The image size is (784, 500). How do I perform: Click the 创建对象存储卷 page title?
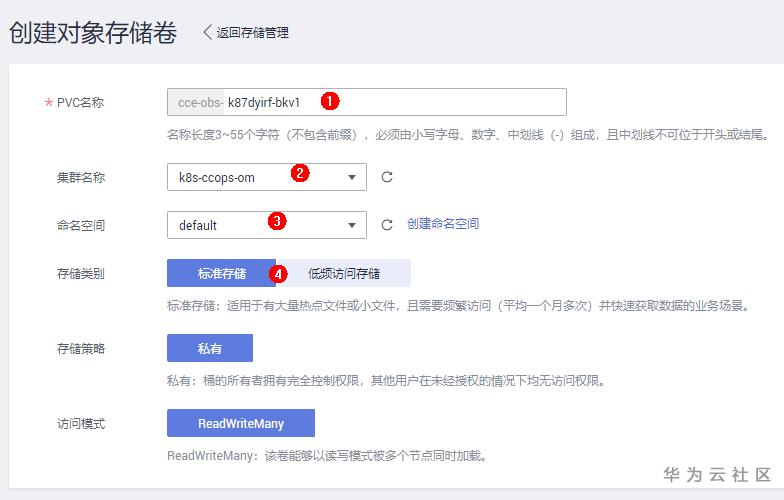tap(93, 33)
